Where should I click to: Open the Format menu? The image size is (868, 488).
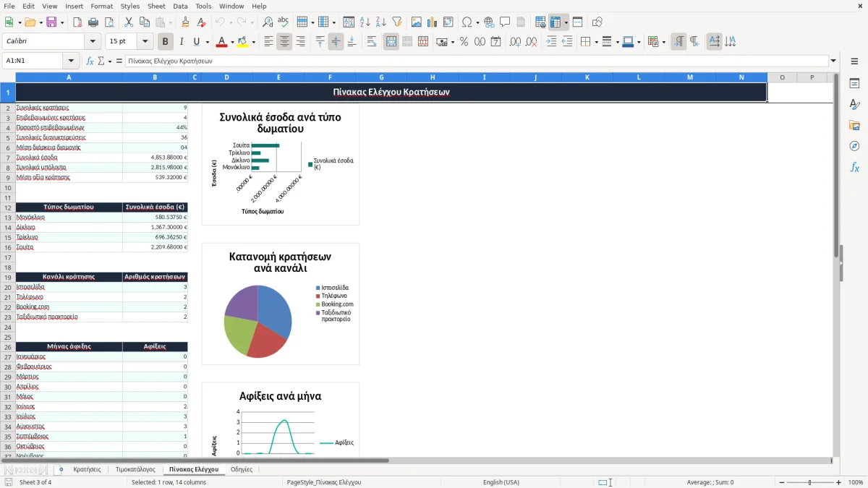101,6
